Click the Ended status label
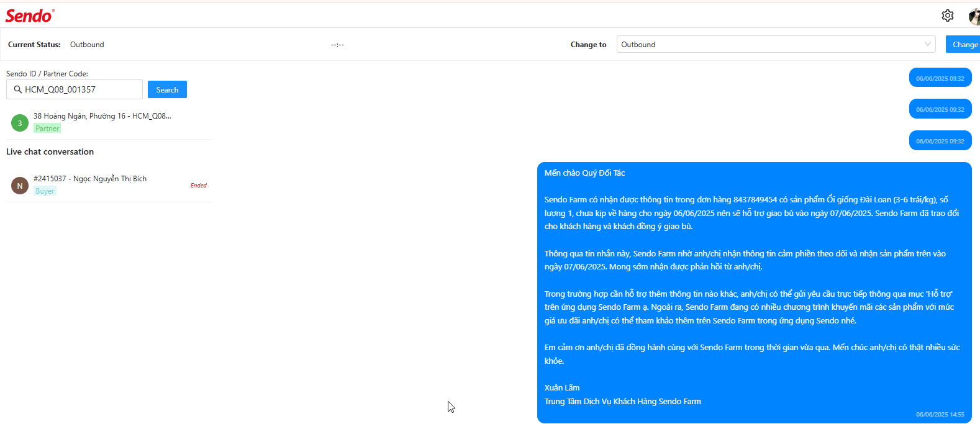Screen dimensions: 980x424 click(x=198, y=186)
